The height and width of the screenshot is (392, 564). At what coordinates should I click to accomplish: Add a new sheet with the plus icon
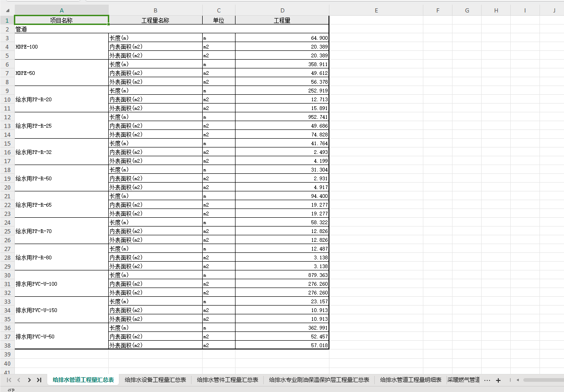[498, 380]
